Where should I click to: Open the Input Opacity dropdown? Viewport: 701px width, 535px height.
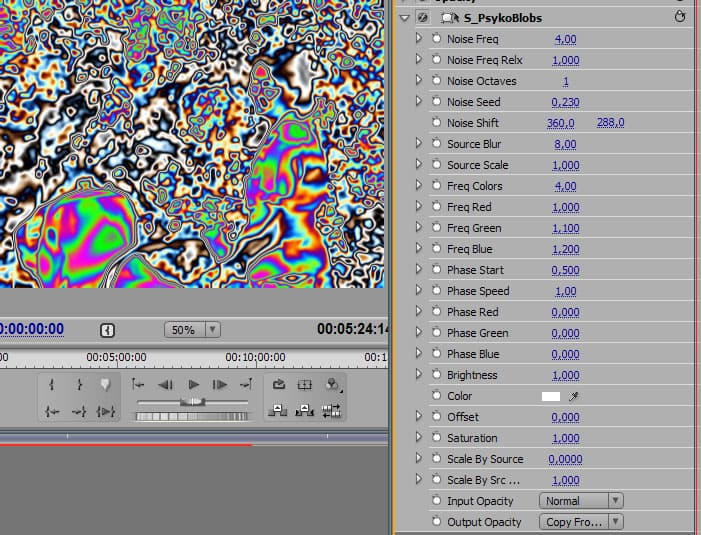click(x=581, y=500)
